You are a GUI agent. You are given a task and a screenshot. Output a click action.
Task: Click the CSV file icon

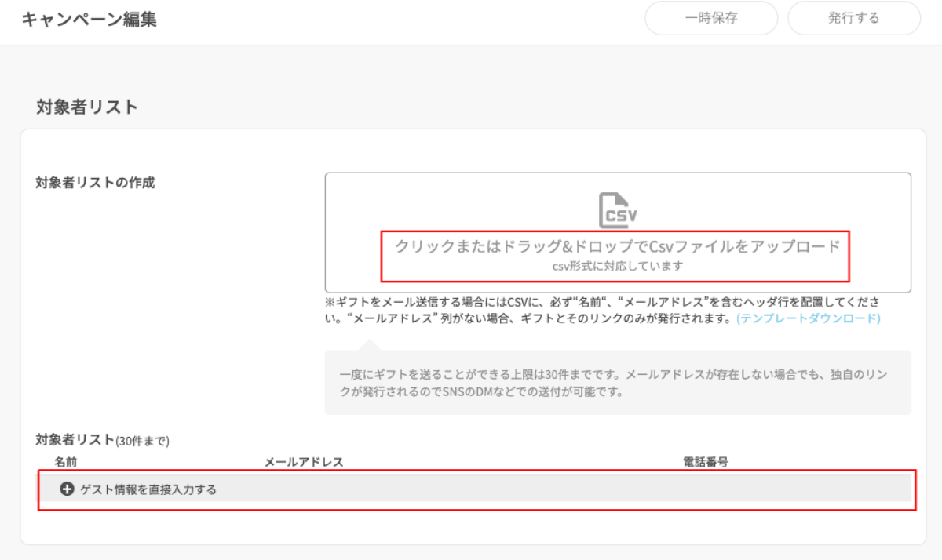pyautogui.click(x=618, y=210)
